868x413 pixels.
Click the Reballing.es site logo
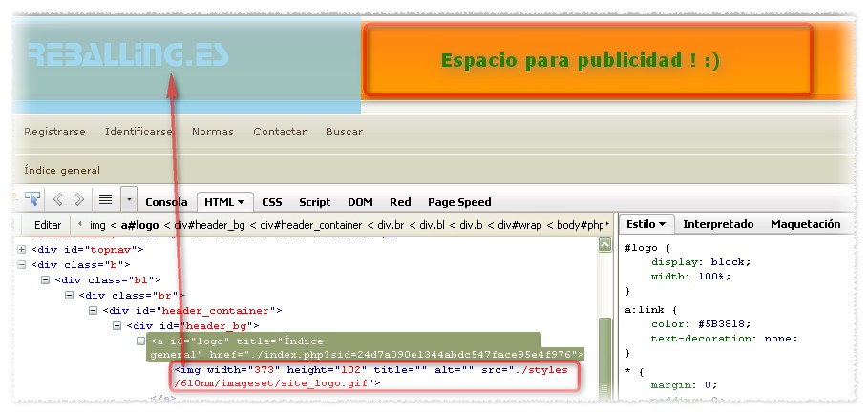tap(127, 56)
